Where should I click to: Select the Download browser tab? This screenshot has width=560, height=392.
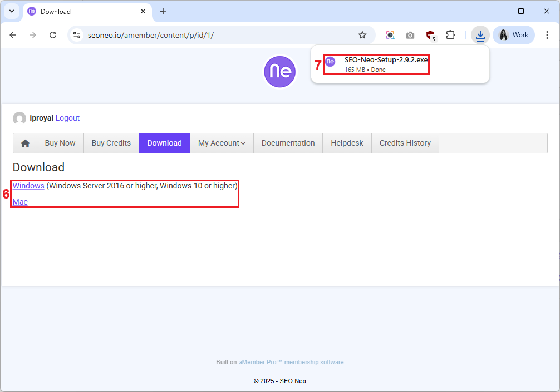[87, 12]
